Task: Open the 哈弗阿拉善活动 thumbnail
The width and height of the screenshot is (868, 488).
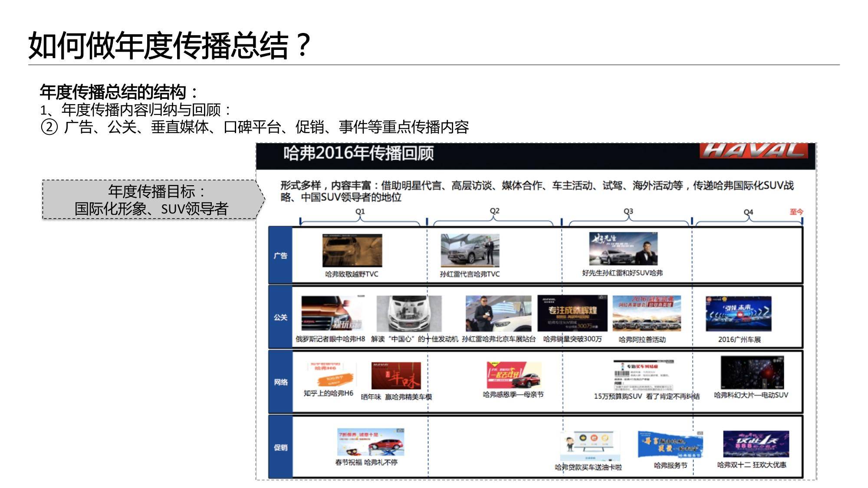Action: click(x=647, y=314)
